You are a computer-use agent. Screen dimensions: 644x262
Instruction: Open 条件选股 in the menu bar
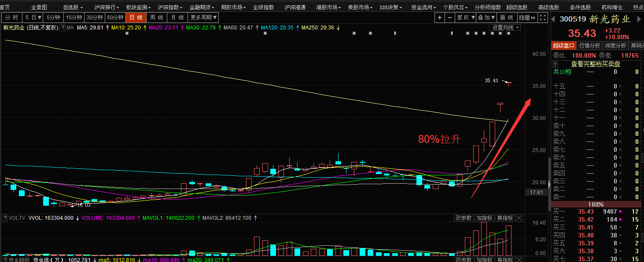coord(580,7)
